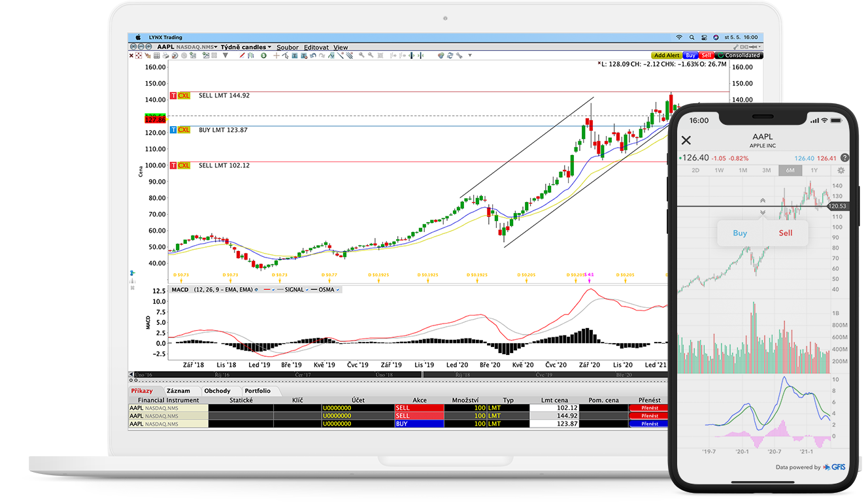Tap Buy in the phone popup
Screen dimensions: 868x502
(740, 233)
